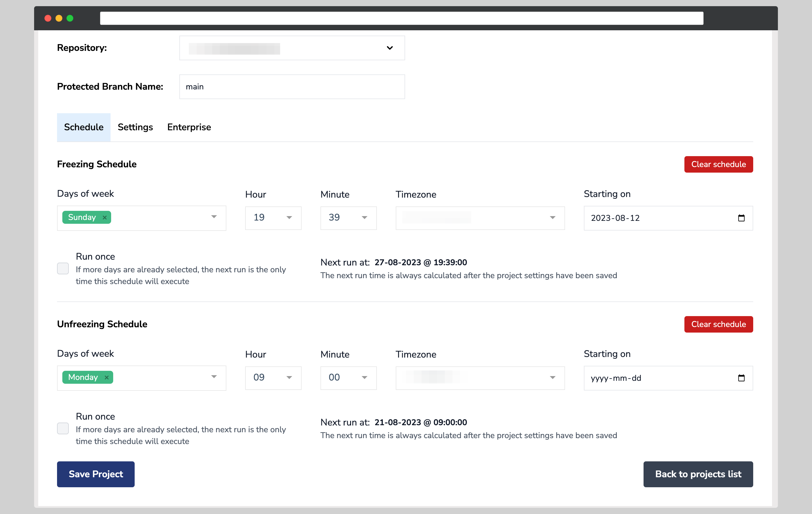The width and height of the screenshot is (812, 514).
Task: Remove Monday from the unfreezing days selection
Action: coord(106,377)
